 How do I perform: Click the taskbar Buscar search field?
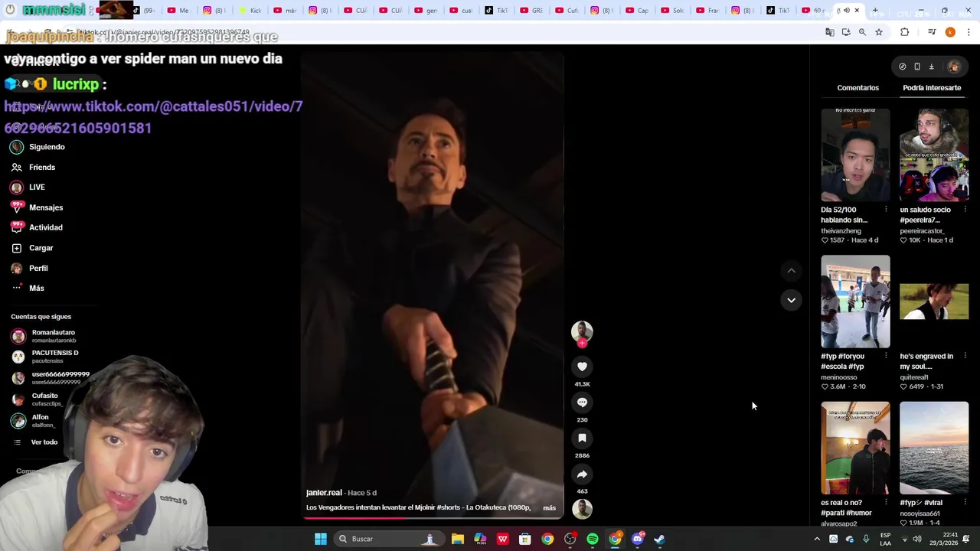click(x=388, y=539)
